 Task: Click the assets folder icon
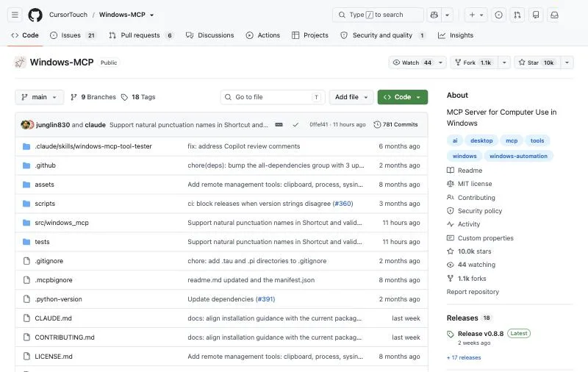pyautogui.click(x=26, y=185)
